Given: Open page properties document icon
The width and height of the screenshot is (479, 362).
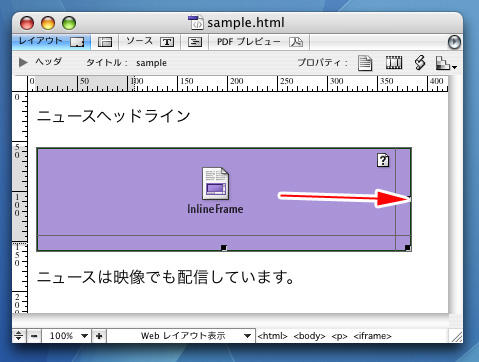Looking at the screenshot, I should tap(365, 63).
